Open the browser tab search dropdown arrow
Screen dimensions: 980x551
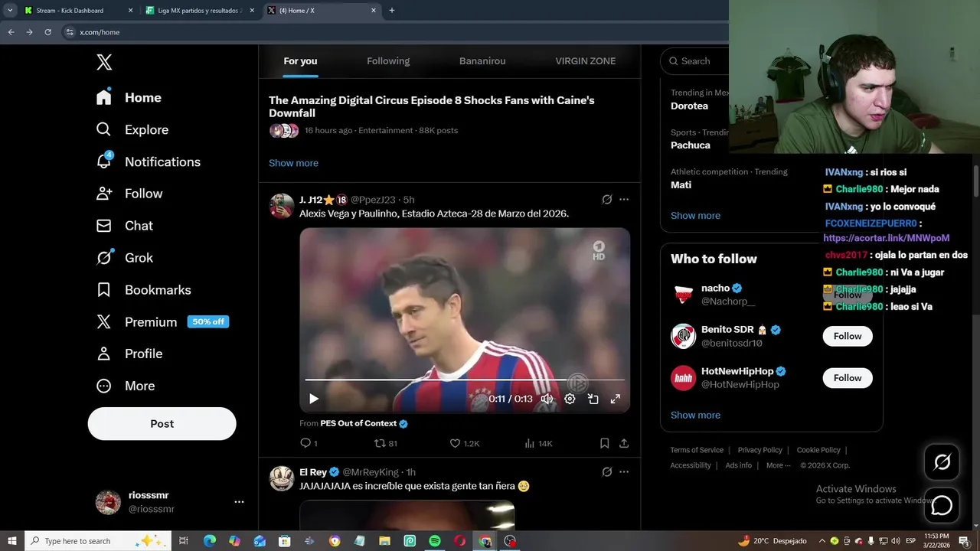tap(10, 11)
